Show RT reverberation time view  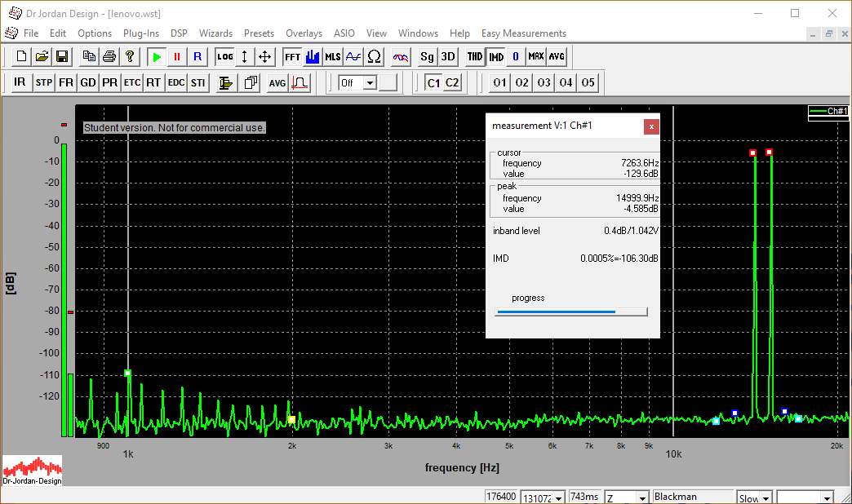153,82
